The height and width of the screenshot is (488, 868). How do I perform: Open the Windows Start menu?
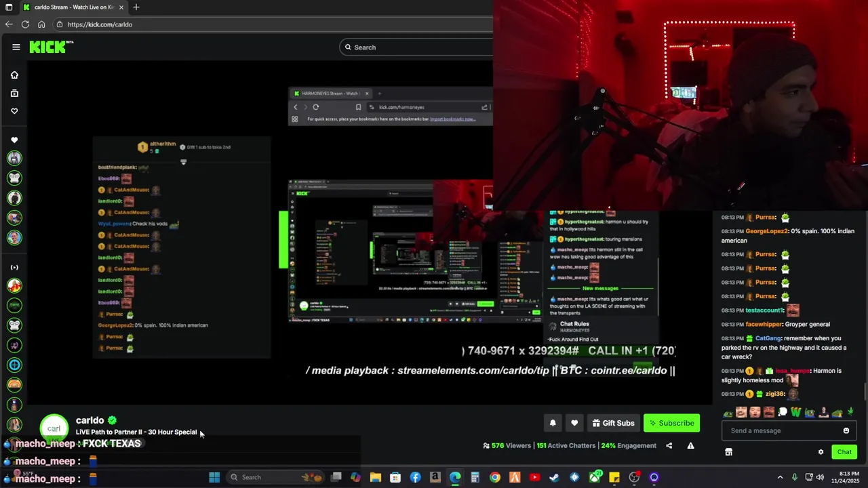214,477
